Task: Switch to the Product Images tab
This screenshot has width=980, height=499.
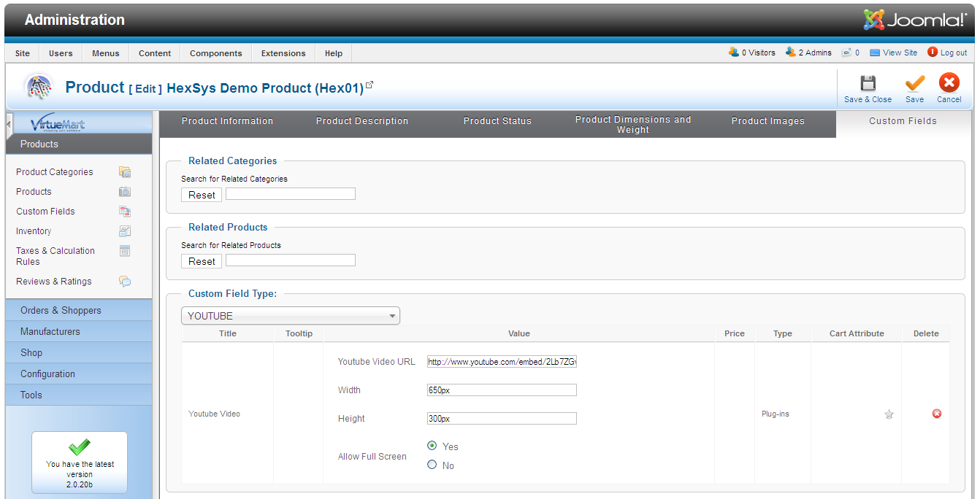Action: [767, 121]
